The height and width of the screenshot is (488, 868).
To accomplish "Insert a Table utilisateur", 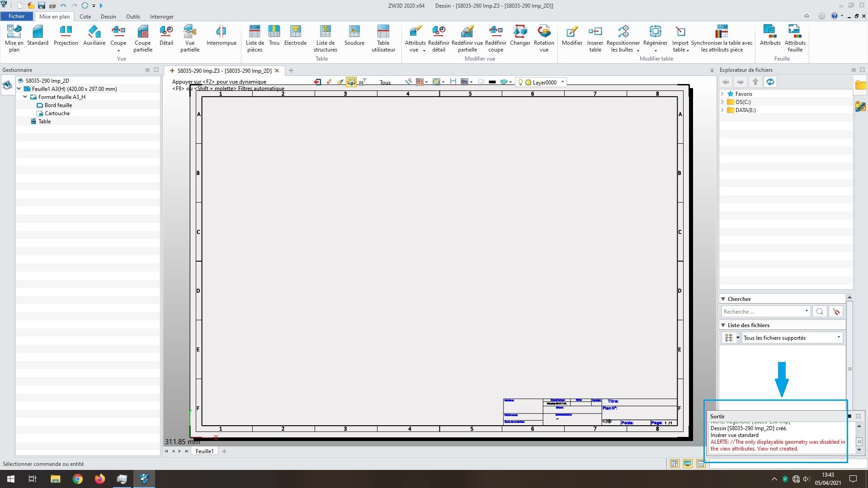I will tap(383, 38).
